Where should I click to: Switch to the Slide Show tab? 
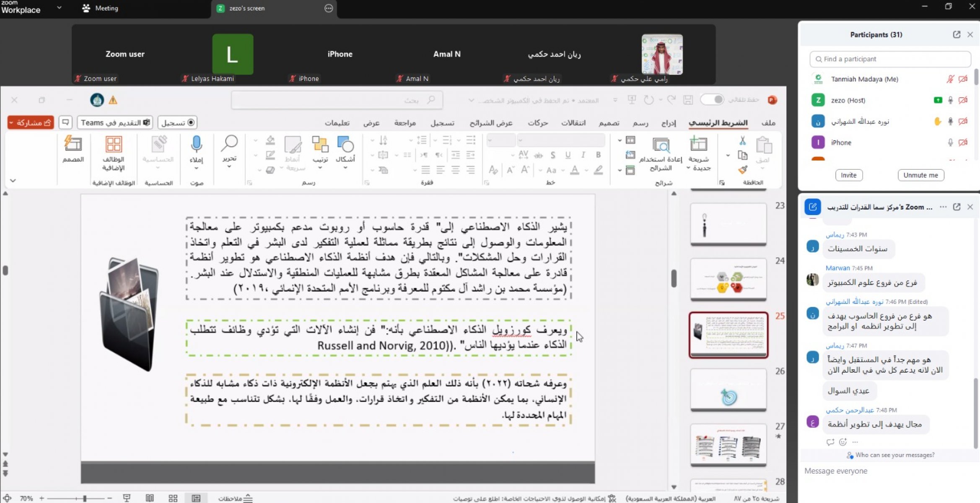491,123
